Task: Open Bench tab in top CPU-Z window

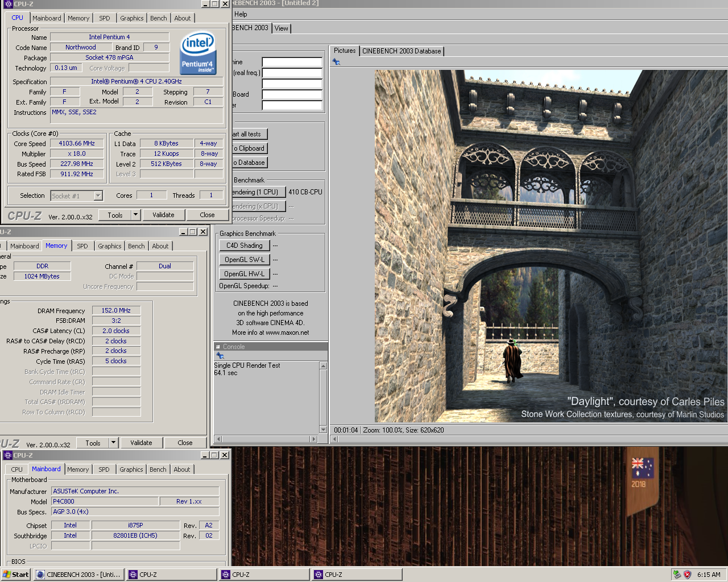Action: point(159,18)
